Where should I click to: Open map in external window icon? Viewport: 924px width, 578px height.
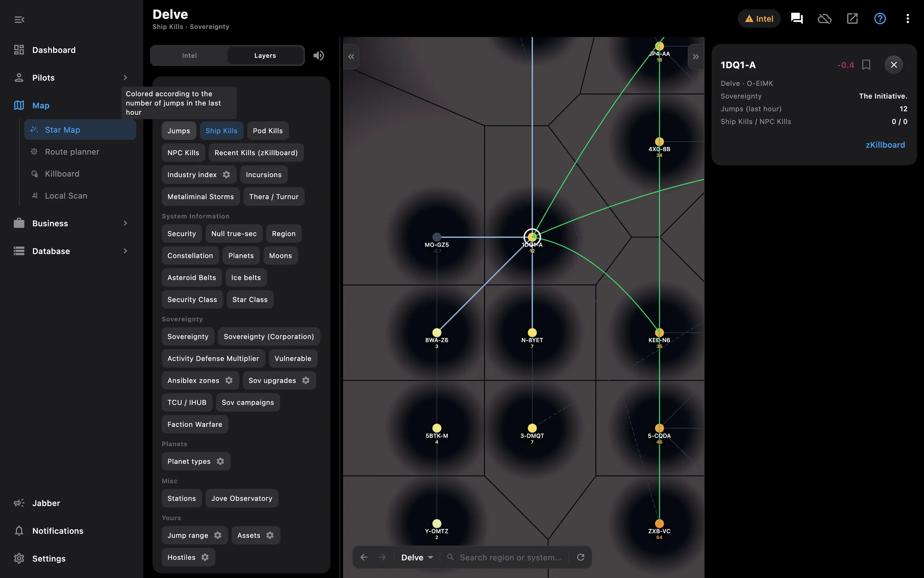pyautogui.click(x=852, y=18)
